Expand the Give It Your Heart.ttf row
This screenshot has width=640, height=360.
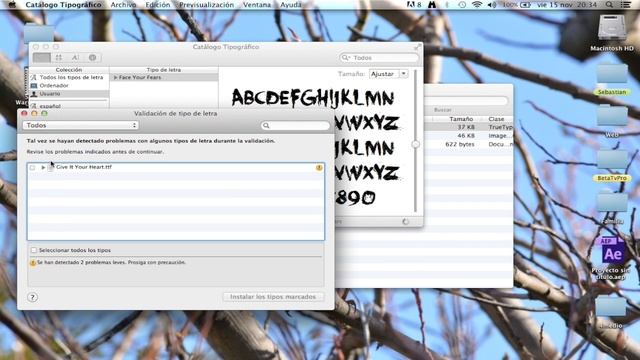click(43, 167)
